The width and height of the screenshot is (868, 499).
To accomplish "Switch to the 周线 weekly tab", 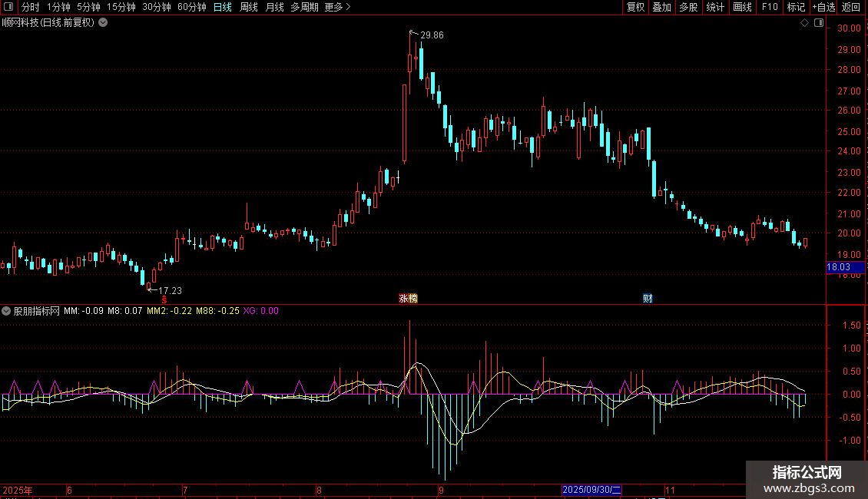I will tap(249, 7).
